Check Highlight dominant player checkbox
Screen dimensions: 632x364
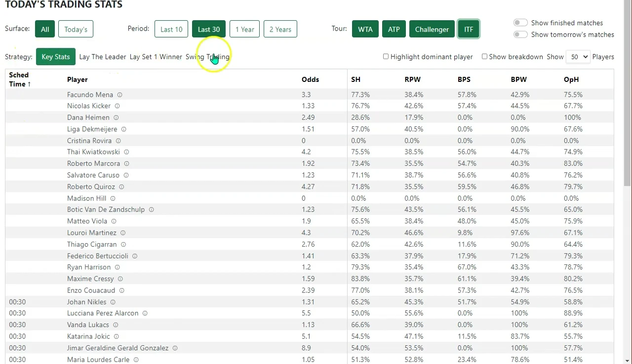pos(386,56)
